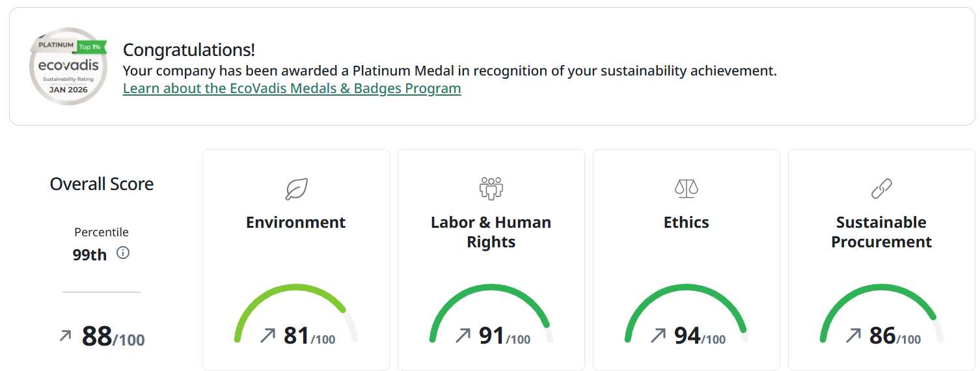Click the Overall Score trend arrow icon
Screen dimensions: 980x371
pyautogui.click(x=65, y=336)
